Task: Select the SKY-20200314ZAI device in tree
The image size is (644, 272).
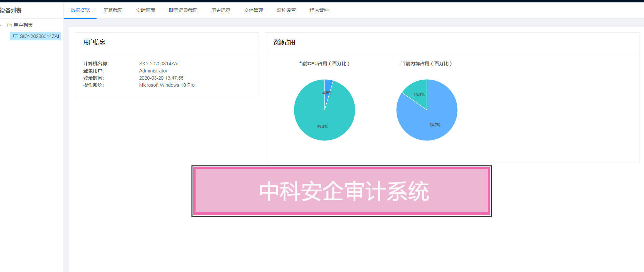Action: [x=39, y=36]
